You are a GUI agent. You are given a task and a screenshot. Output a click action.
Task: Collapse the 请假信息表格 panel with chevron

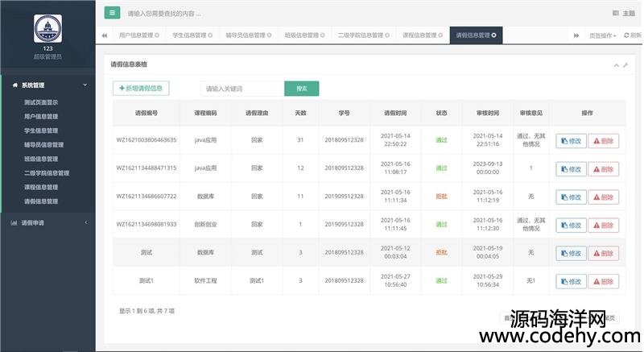coord(616,64)
